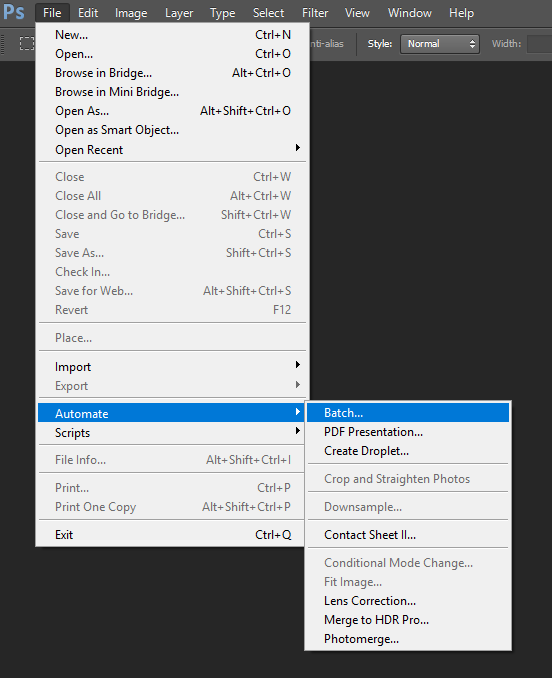Open the View menu

coord(357,13)
